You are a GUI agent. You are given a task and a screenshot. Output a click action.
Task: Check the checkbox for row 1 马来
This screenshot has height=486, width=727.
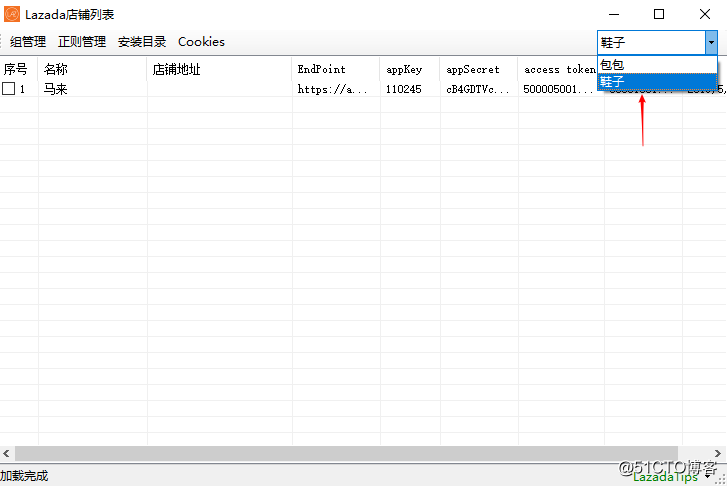click(9, 89)
